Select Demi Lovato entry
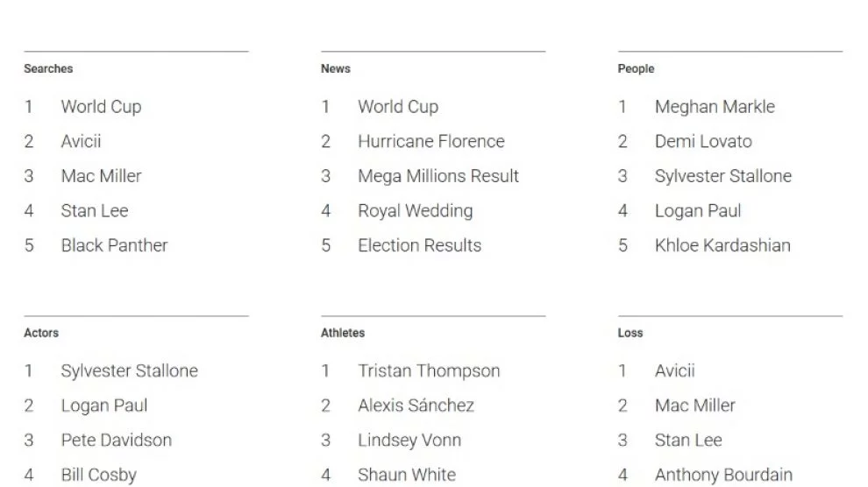 pyautogui.click(x=703, y=142)
